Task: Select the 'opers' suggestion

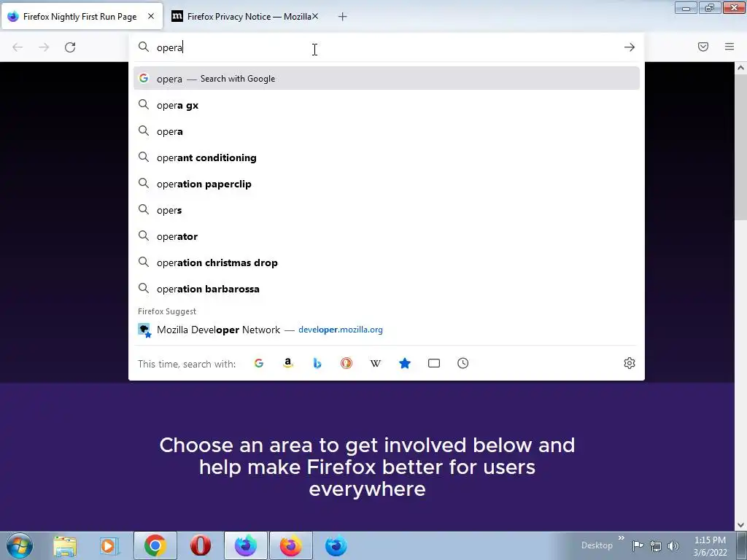Action: [x=387, y=210]
